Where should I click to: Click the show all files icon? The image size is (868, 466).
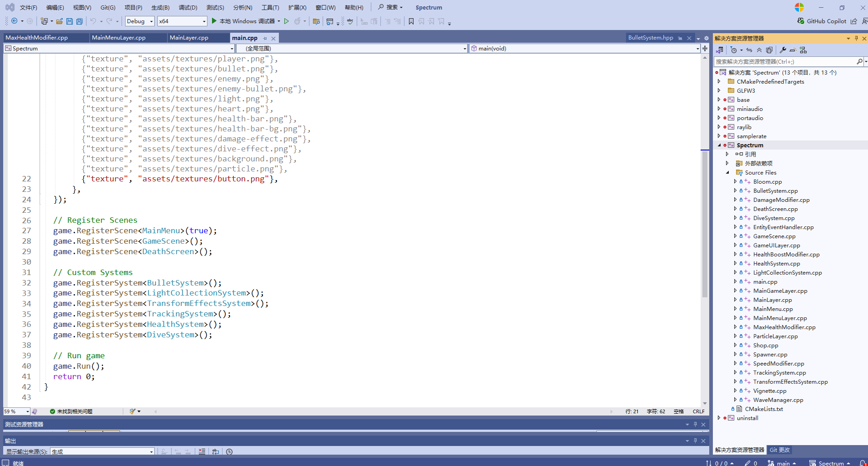(769, 50)
